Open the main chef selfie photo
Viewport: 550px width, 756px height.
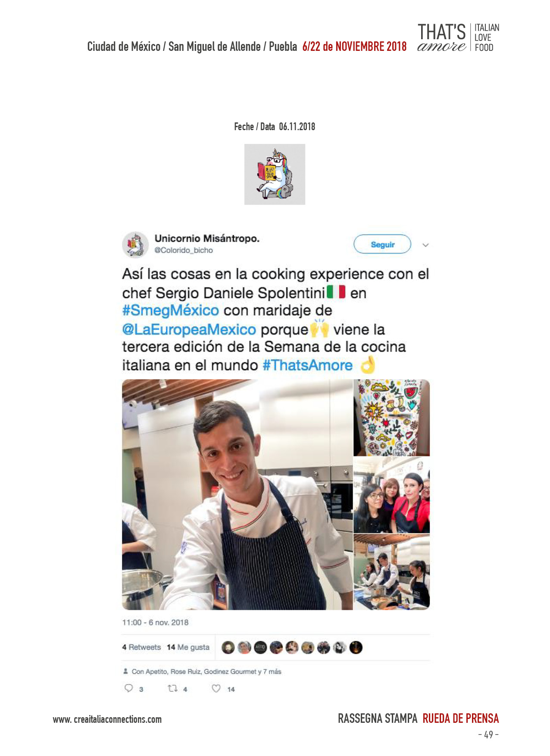(x=237, y=494)
